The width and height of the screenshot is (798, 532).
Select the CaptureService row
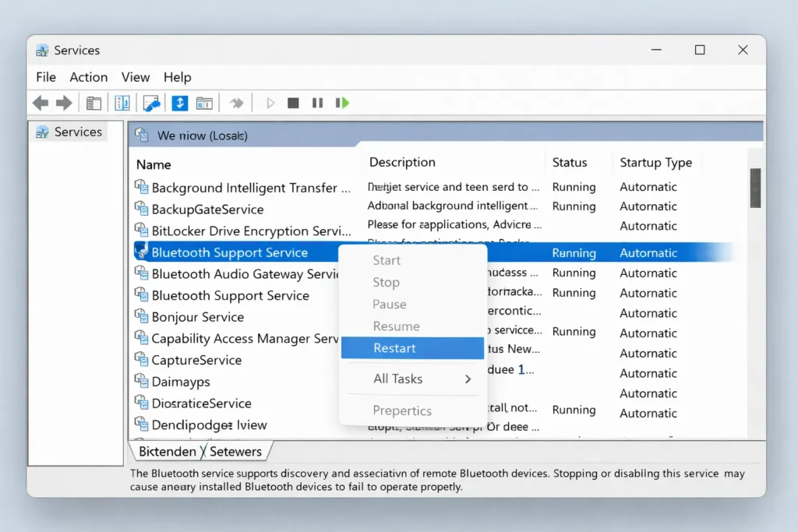[x=196, y=360]
